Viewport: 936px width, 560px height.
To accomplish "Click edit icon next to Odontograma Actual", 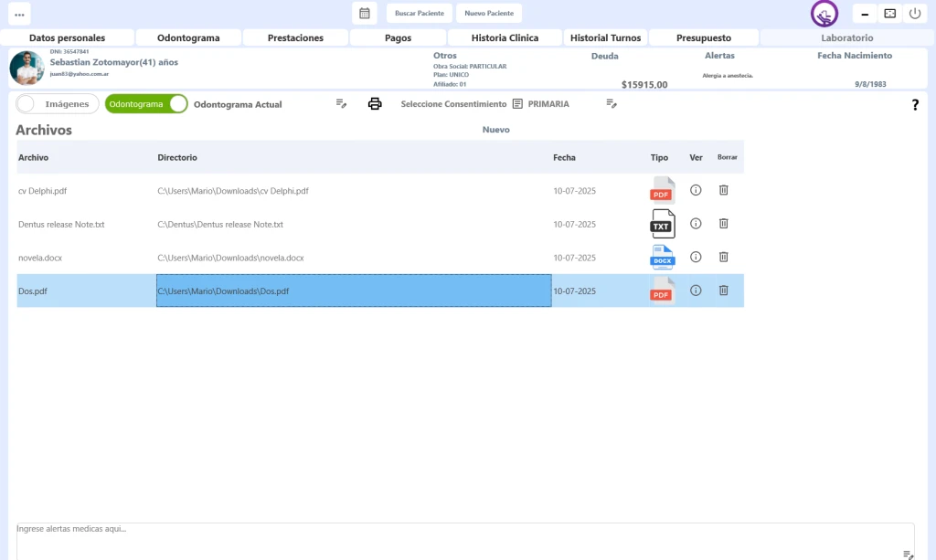I will click(341, 104).
